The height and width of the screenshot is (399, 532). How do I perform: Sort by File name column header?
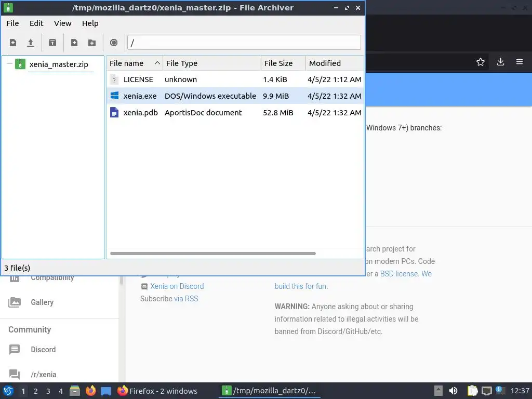pyautogui.click(x=135, y=63)
